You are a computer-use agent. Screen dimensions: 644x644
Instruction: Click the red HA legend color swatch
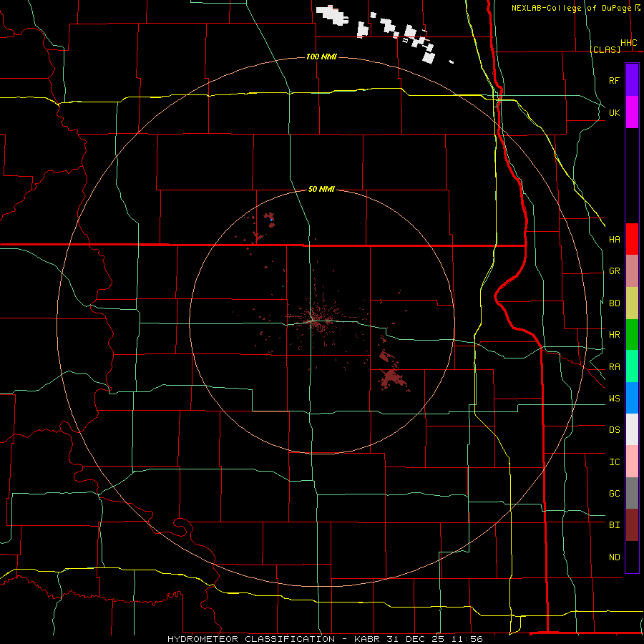coord(632,239)
